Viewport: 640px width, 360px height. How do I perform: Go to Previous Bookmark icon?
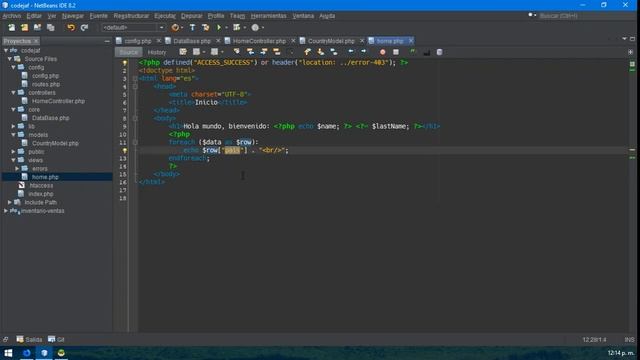click(x=307, y=52)
